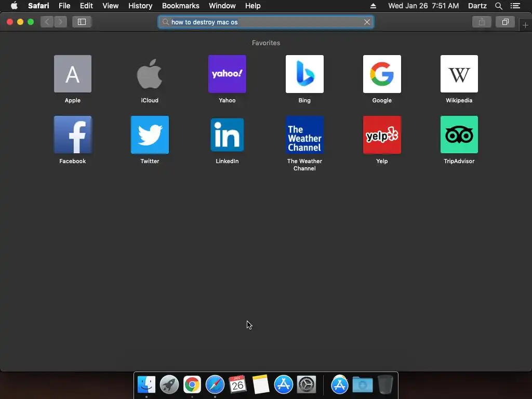The width and height of the screenshot is (532, 399).
Task: Open the Apple menu
Action: point(14,6)
